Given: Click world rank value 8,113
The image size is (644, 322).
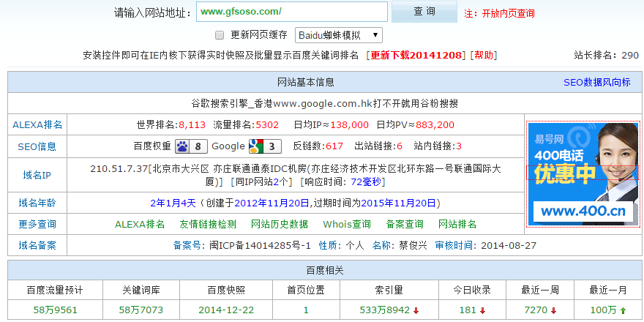Looking at the screenshot, I should pyautogui.click(x=192, y=125).
